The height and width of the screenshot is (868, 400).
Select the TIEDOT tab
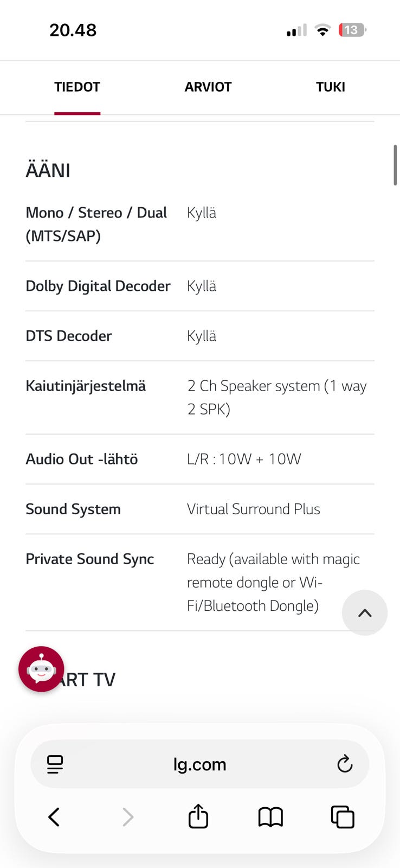click(77, 87)
